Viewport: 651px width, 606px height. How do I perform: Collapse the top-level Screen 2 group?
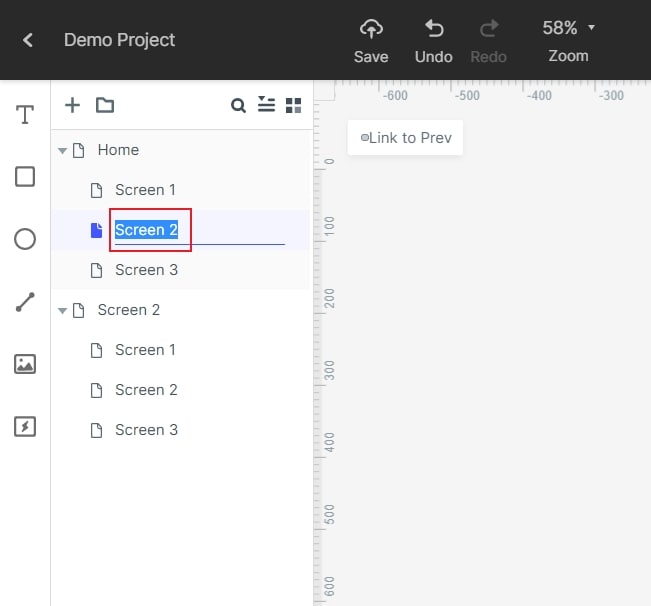62,310
